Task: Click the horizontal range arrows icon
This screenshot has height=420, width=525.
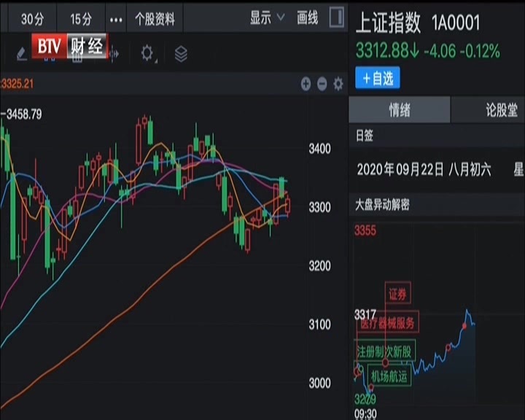Action: click(114, 53)
